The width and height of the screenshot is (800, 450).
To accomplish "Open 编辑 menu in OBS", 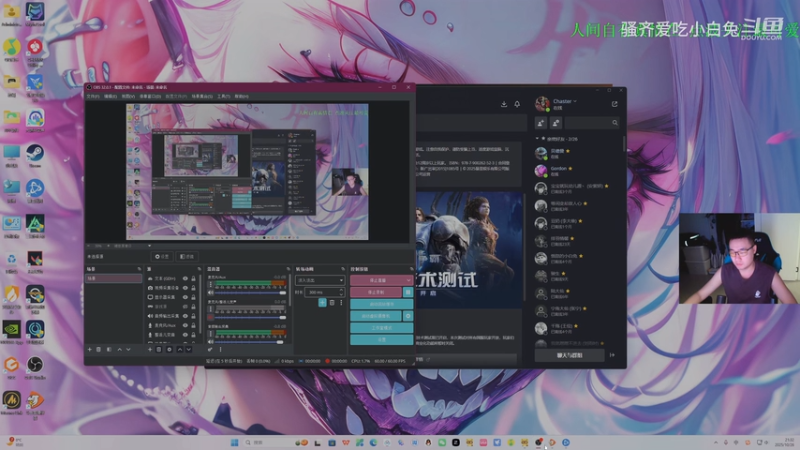I will 110,96.
